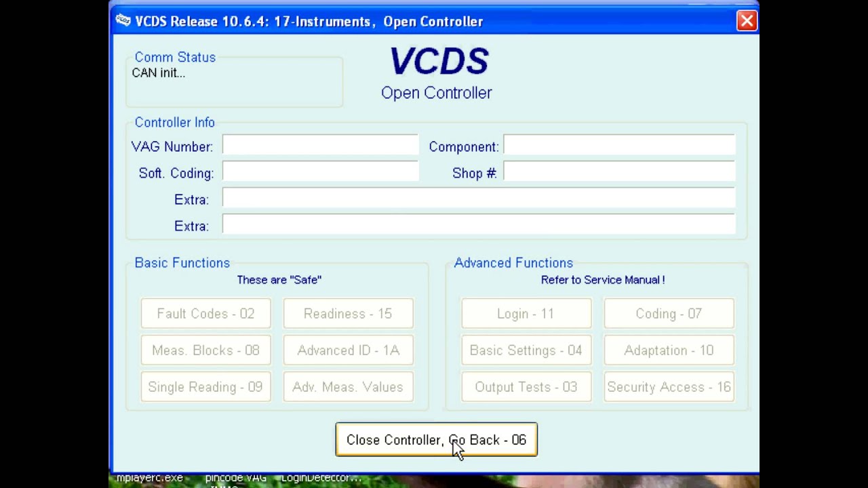Open Single Reading - 09

click(205, 387)
